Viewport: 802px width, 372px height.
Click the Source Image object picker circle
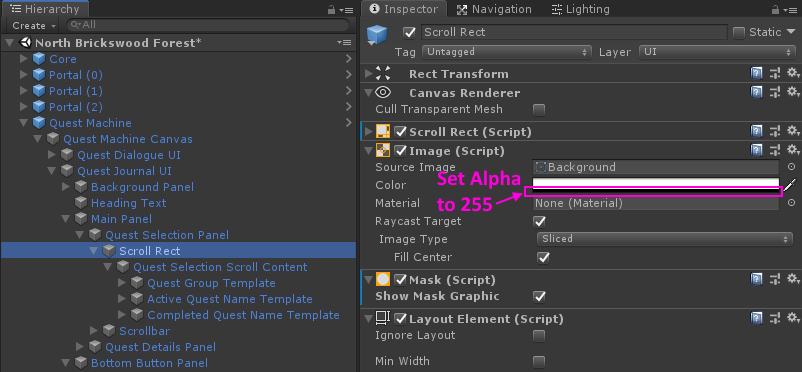(x=791, y=167)
